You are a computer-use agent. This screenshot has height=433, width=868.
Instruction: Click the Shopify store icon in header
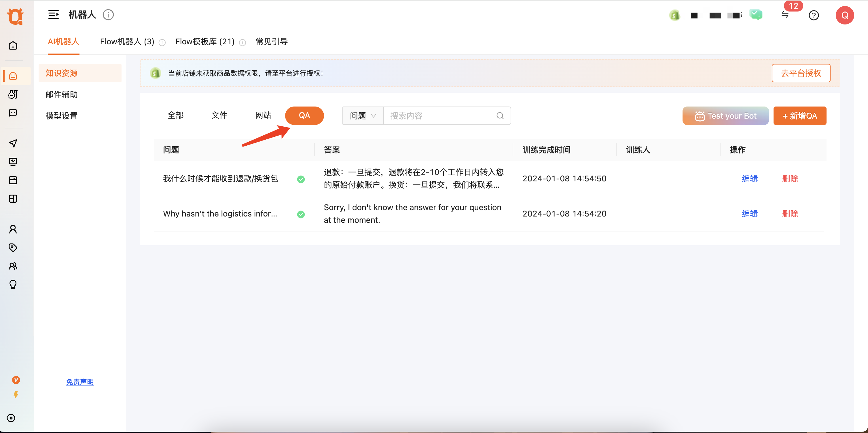tap(674, 15)
